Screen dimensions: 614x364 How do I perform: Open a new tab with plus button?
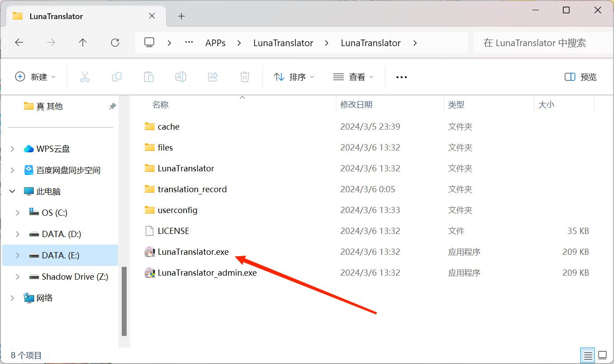[181, 16]
